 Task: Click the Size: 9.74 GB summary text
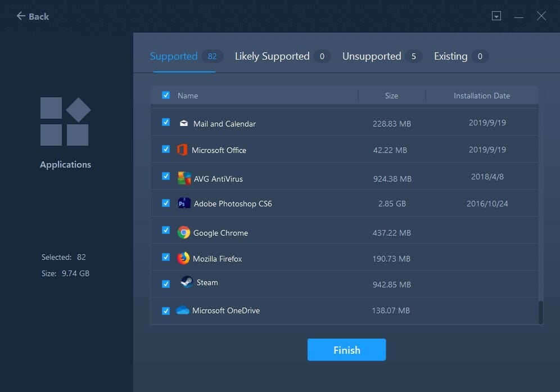[x=65, y=273]
